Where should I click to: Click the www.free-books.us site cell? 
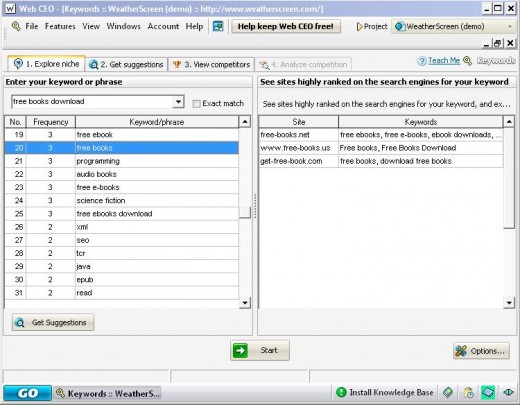coord(298,148)
